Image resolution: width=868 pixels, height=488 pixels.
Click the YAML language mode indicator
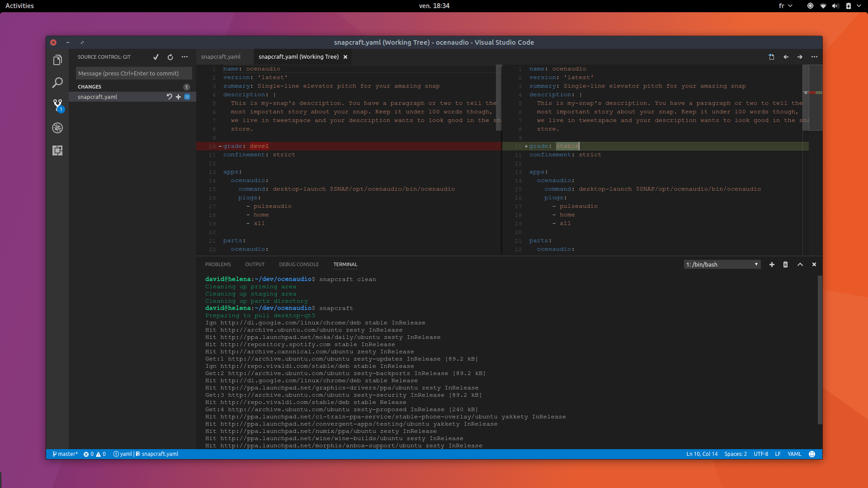[795, 454]
